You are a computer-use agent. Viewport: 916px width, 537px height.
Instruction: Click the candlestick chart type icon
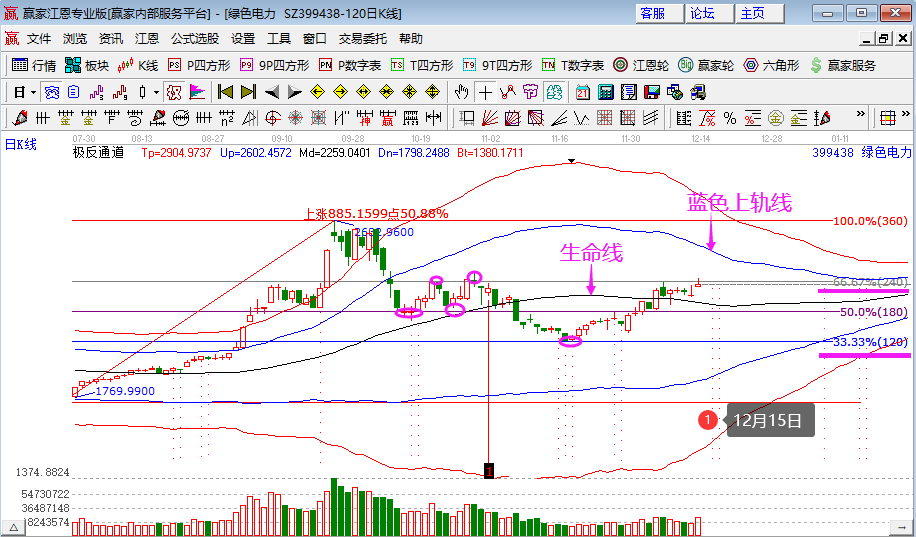click(143, 92)
